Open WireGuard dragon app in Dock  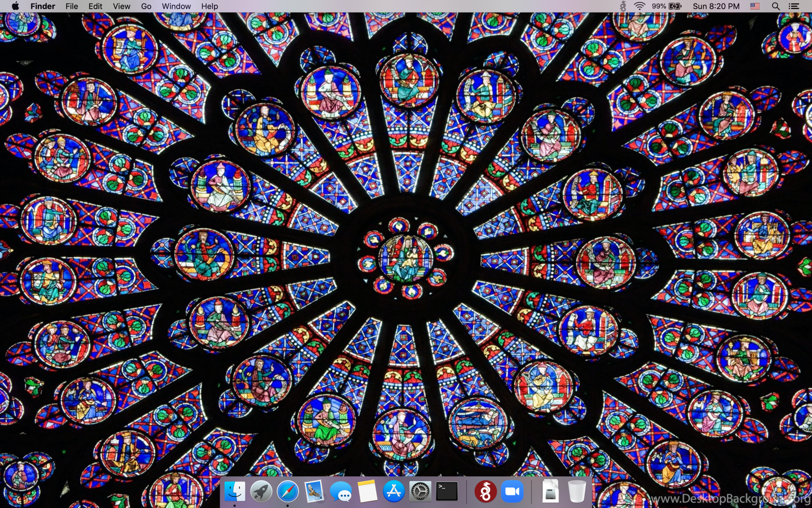tap(486, 491)
